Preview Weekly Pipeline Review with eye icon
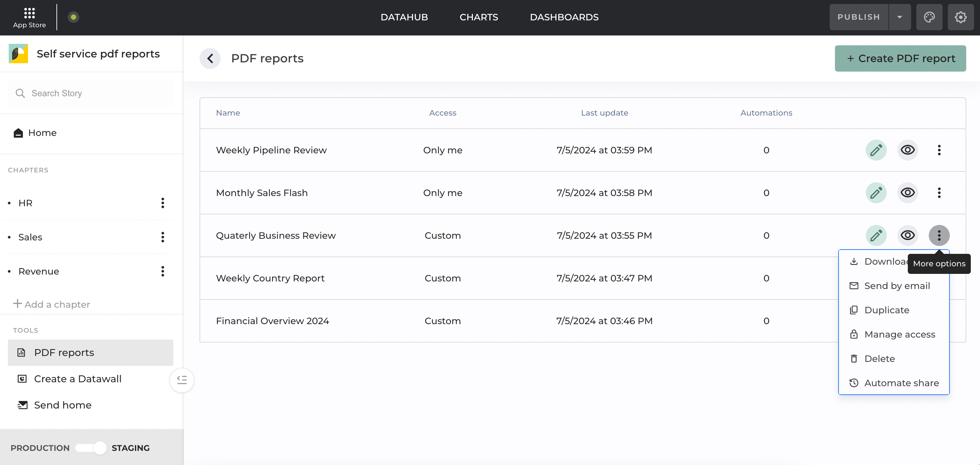Screen dimensions: 980x465 (907, 150)
